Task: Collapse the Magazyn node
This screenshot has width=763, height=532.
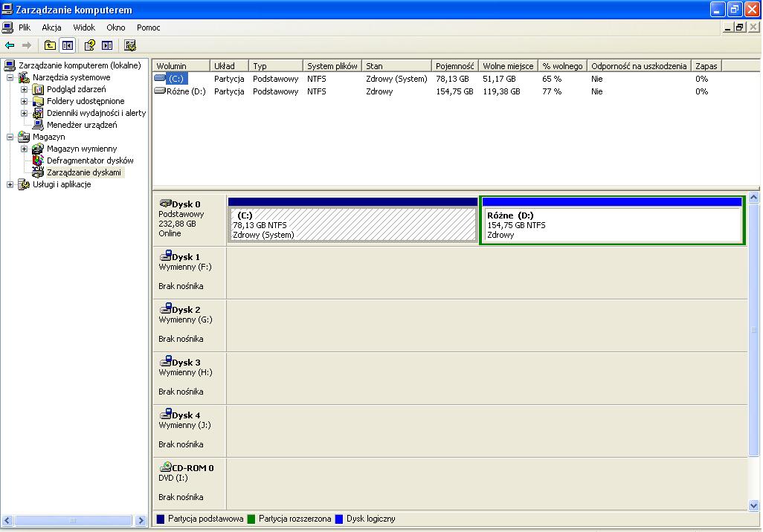Action: tap(10, 137)
